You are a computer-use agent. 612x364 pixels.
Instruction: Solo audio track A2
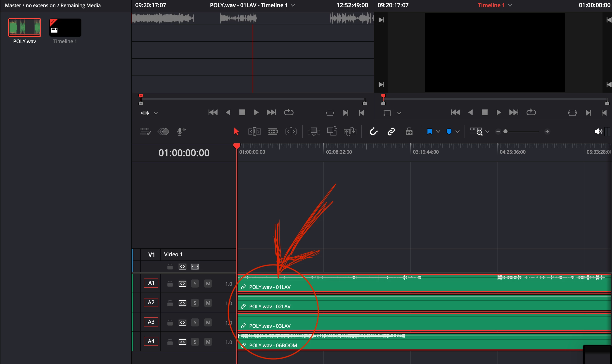(195, 303)
